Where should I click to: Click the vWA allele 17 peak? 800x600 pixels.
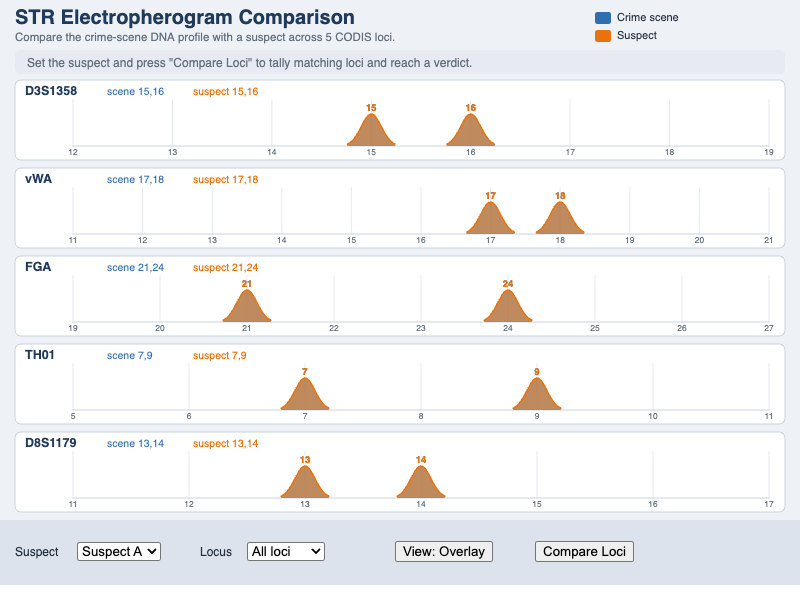coord(490,218)
